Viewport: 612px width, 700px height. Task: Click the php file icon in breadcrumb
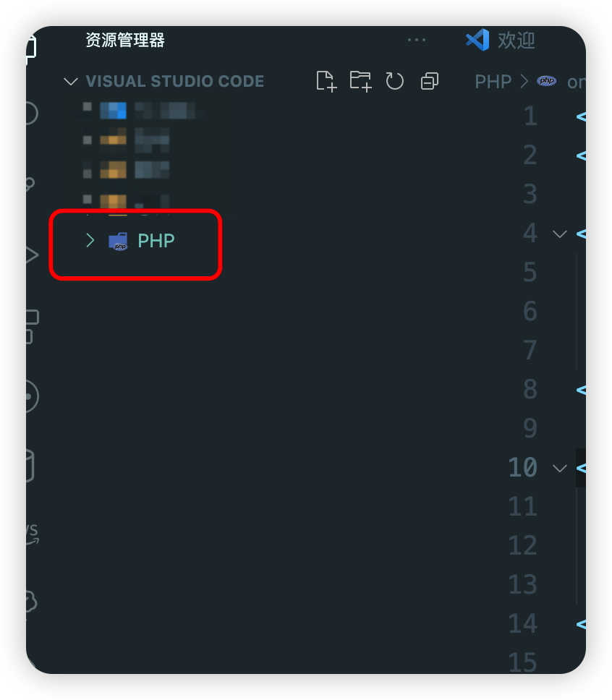tap(546, 81)
